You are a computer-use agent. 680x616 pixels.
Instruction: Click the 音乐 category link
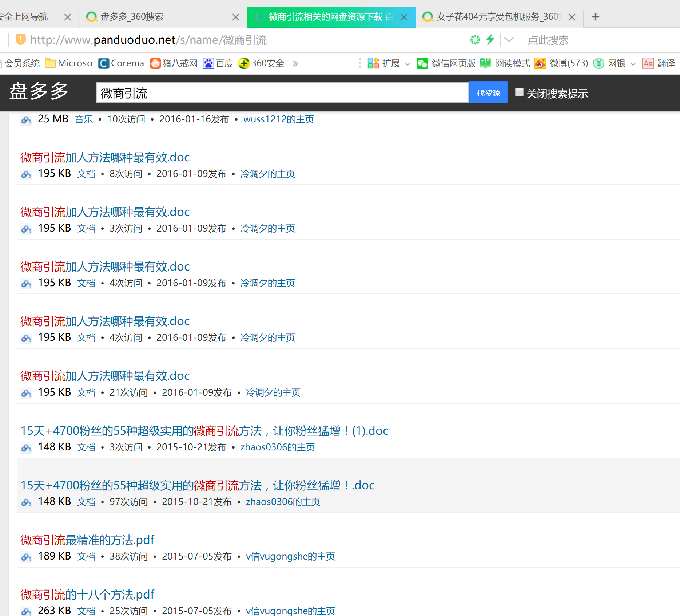click(84, 119)
